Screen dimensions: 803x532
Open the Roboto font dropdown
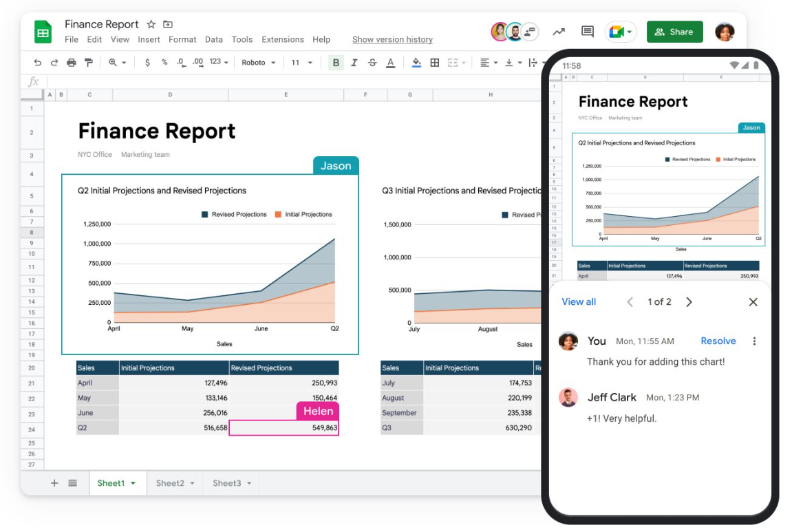coord(258,62)
